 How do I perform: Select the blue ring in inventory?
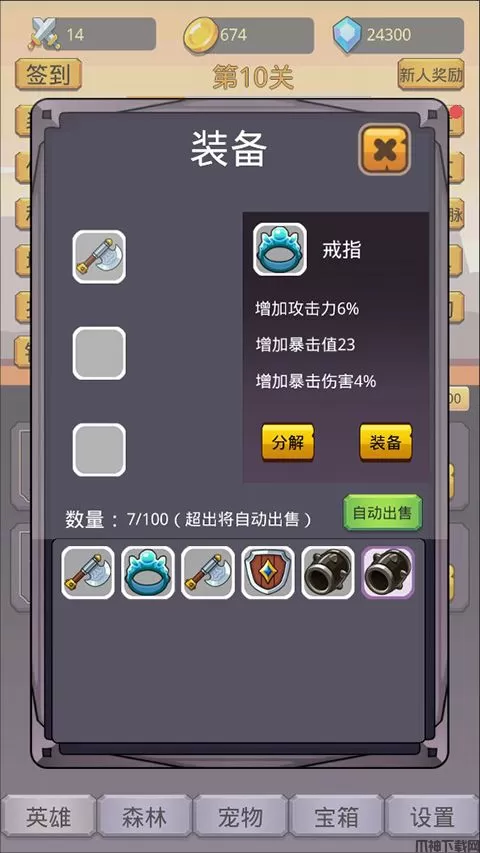coord(147,573)
